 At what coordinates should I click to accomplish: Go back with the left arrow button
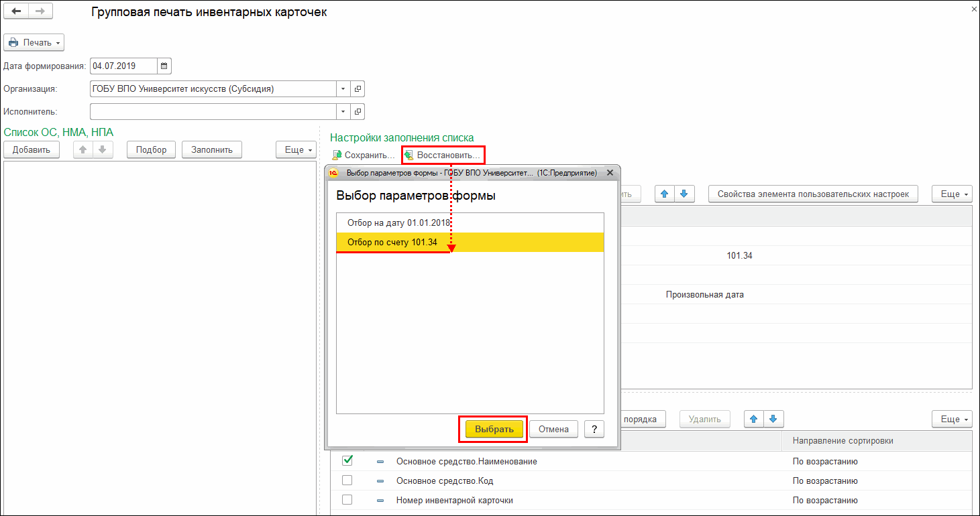(16, 11)
